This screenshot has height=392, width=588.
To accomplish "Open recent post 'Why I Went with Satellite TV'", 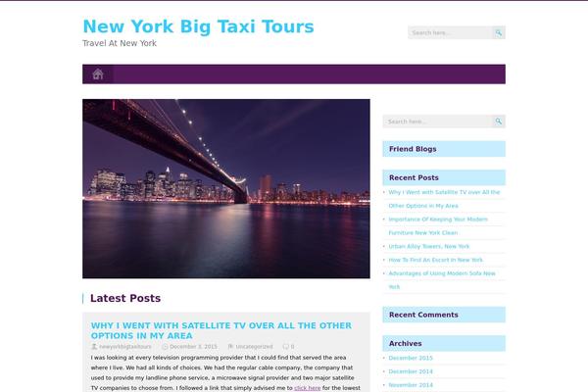I will click(444, 199).
